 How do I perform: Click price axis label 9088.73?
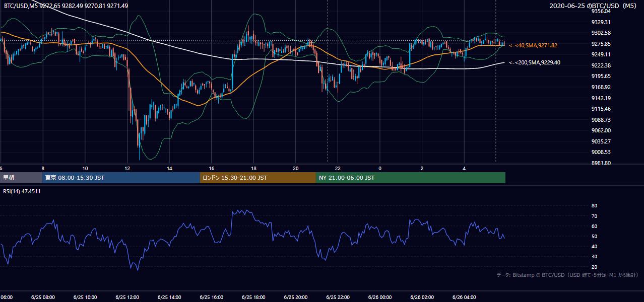[601, 120]
